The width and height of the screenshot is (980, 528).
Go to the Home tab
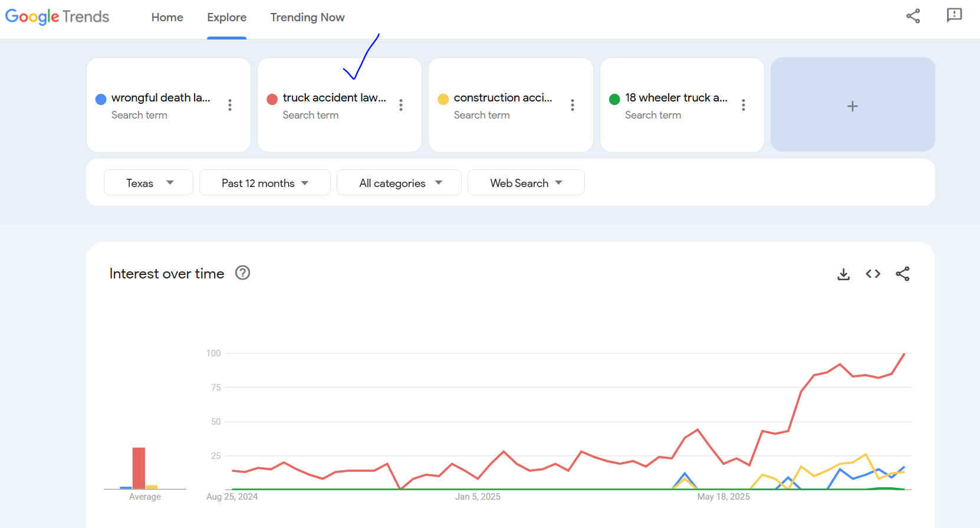point(167,18)
